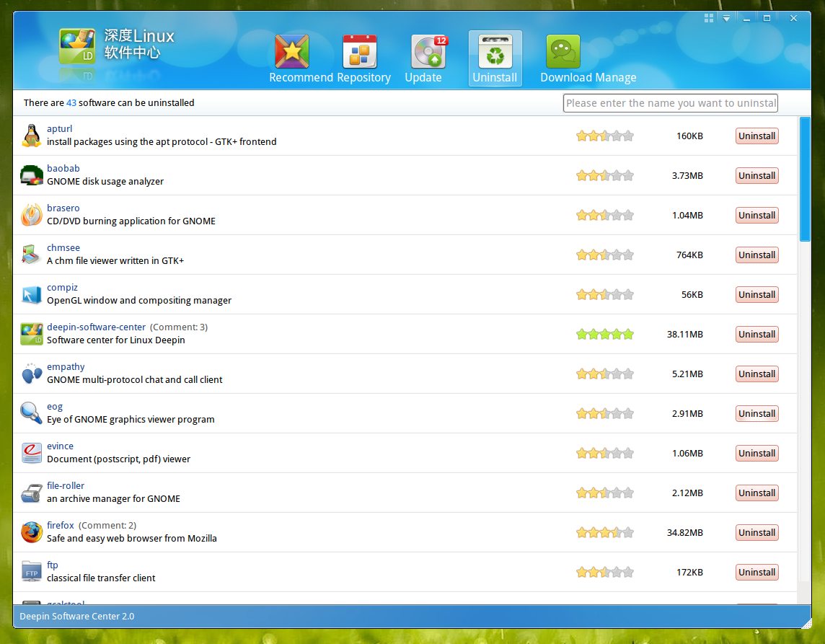The width and height of the screenshot is (825, 644).
Task: Click the empathy chat client icon
Action: 32,374
